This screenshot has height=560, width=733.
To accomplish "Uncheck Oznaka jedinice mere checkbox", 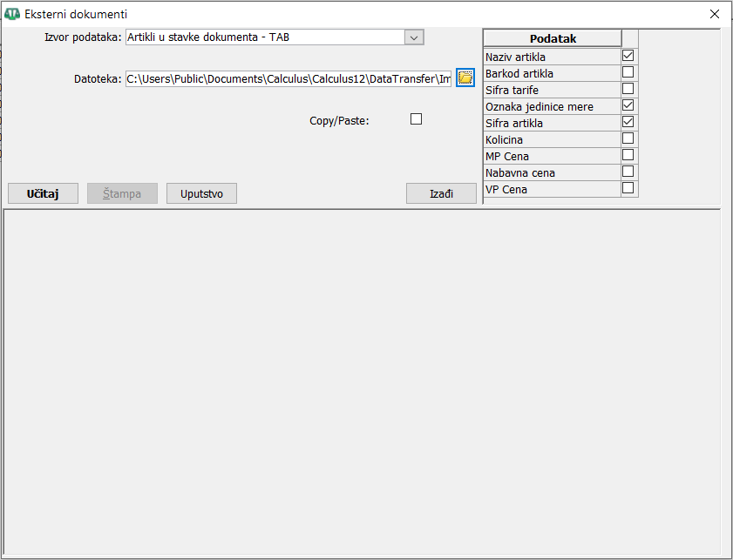I will click(x=628, y=105).
